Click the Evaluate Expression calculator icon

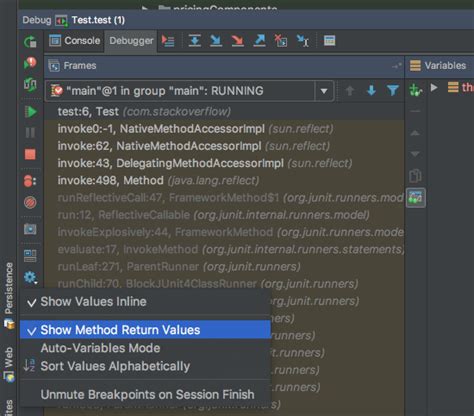click(x=329, y=41)
